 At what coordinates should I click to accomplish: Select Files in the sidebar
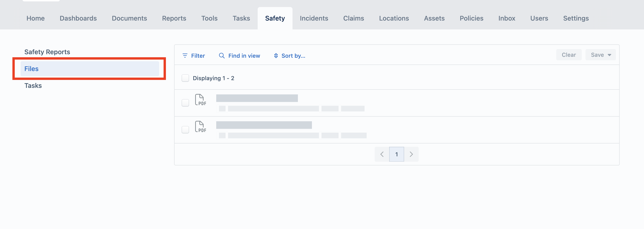coord(90,69)
